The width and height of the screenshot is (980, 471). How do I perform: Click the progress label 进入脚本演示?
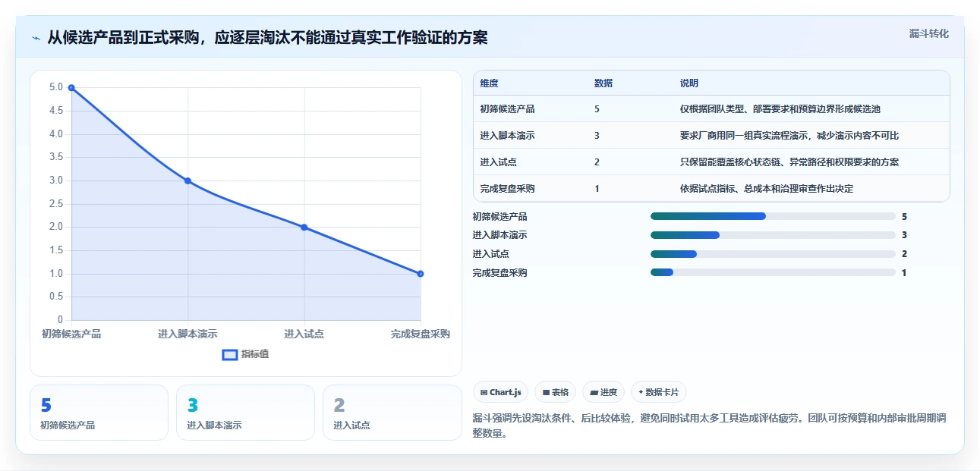499,235
